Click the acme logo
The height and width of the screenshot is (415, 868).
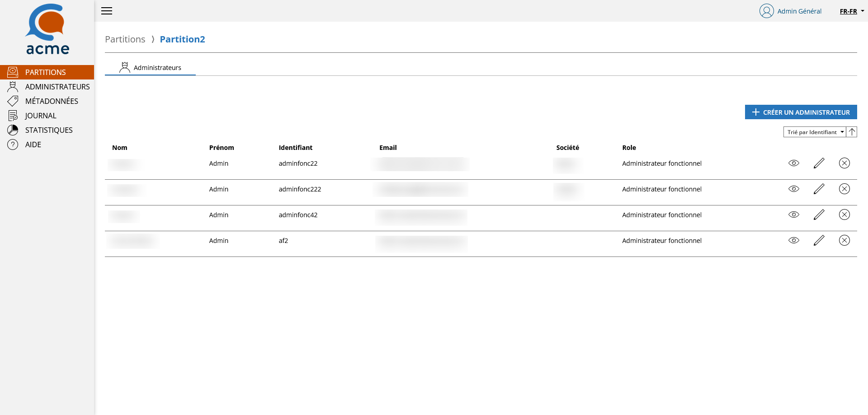47,29
